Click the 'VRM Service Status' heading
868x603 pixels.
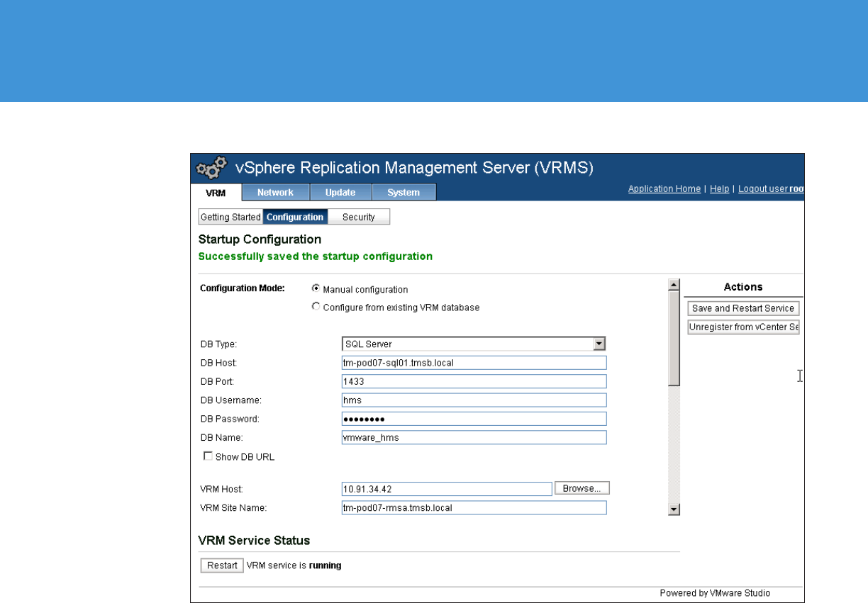tap(254, 540)
